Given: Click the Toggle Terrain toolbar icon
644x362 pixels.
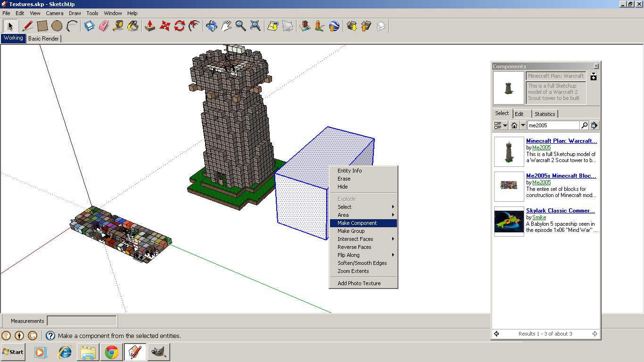Looking at the screenshot, I should pyautogui.click(x=287, y=26).
